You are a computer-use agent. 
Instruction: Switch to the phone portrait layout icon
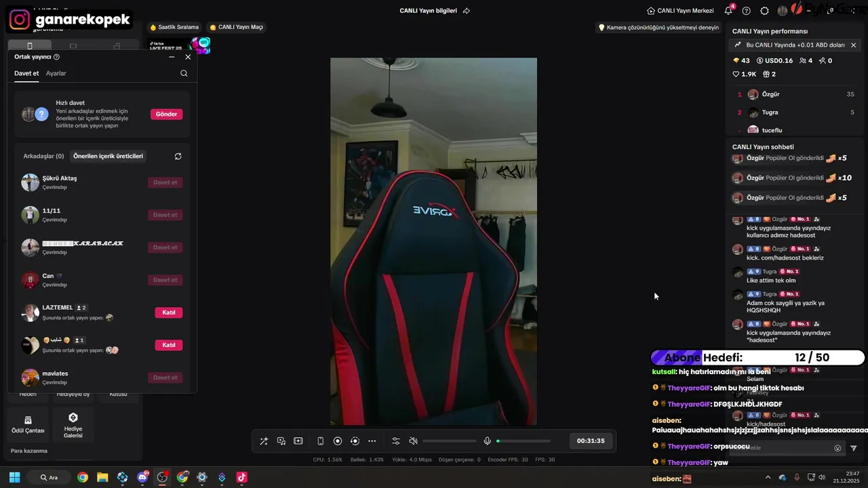[x=320, y=441]
